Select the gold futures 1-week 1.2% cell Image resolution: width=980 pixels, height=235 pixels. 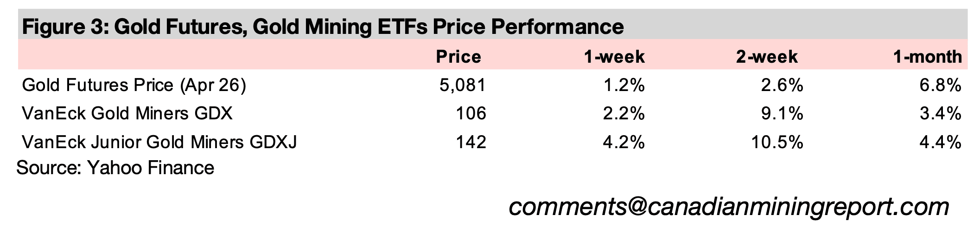pos(624,85)
